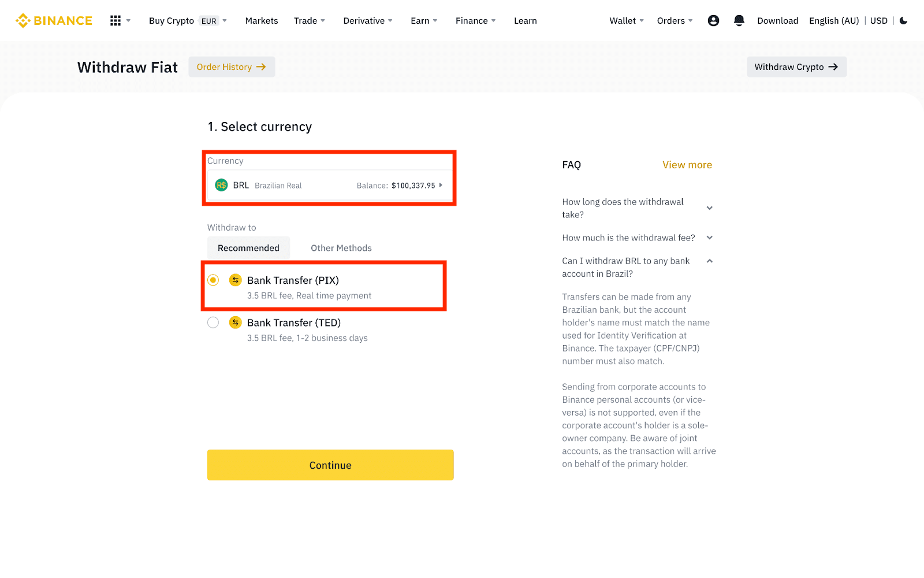
Task: Click the PIX bank transfer icon
Action: (235, 280)
